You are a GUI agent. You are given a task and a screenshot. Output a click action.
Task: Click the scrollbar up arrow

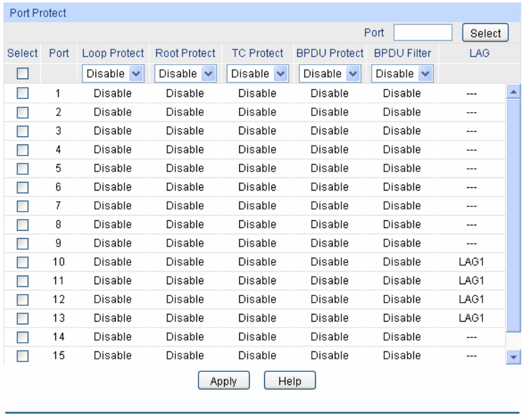[x=513, y=92]
